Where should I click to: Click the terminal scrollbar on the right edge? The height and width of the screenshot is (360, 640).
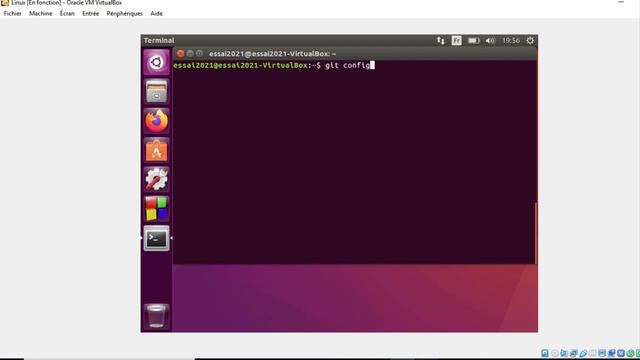pyautogui.click(x=535, y=233)
